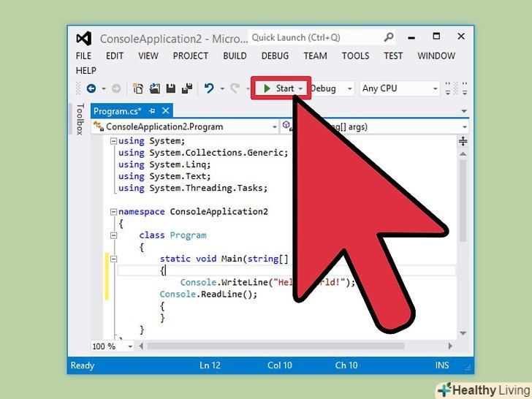Open the FILE menu
The height and width of the screenshot is (399, 532).
(x=83, y=56)
